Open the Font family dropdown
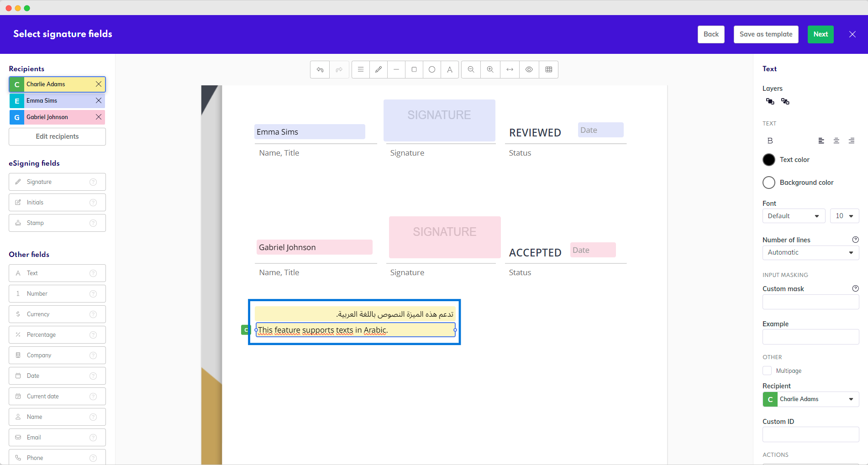This screenshot has height=465, width=868. point(793,216)
